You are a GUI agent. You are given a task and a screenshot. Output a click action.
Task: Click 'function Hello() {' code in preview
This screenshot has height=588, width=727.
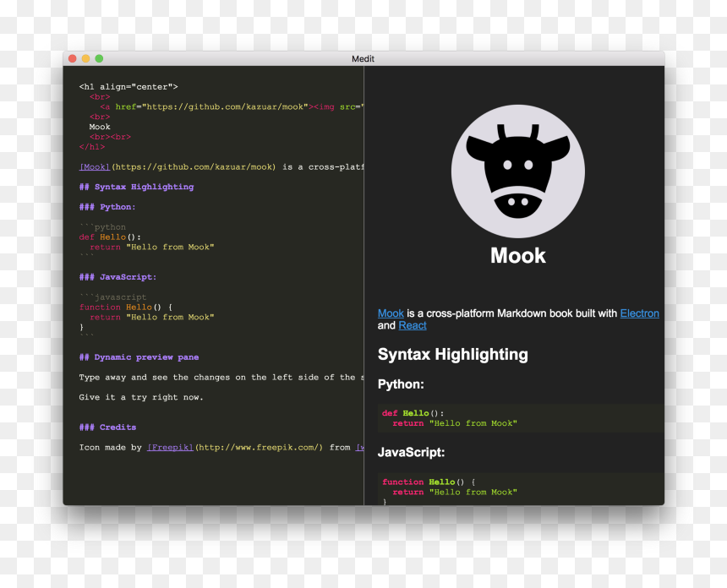click(x=429, y=482)
